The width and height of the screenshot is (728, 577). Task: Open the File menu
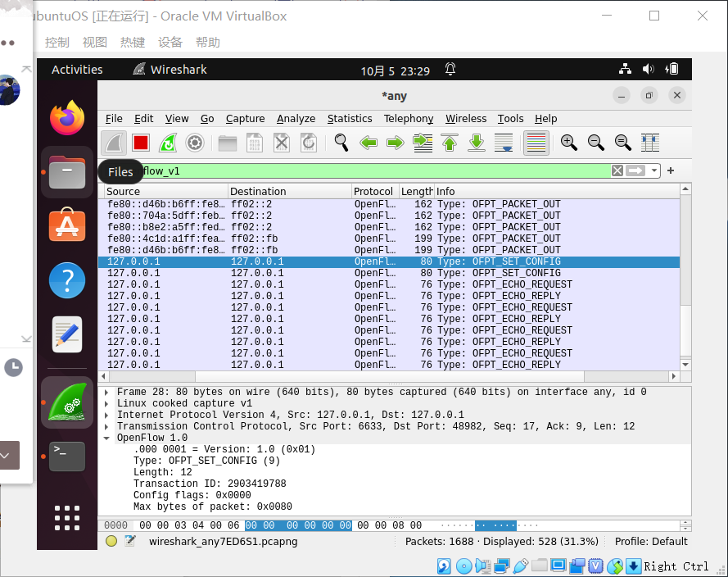point(114,119)
